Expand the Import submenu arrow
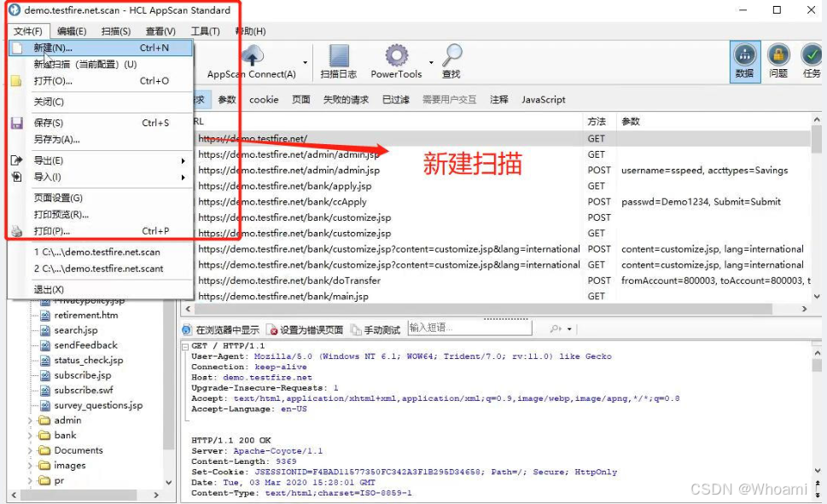Image resolution: width=827 pixels, height=504 pixels. pyautogui.click(x=183, y=177)
